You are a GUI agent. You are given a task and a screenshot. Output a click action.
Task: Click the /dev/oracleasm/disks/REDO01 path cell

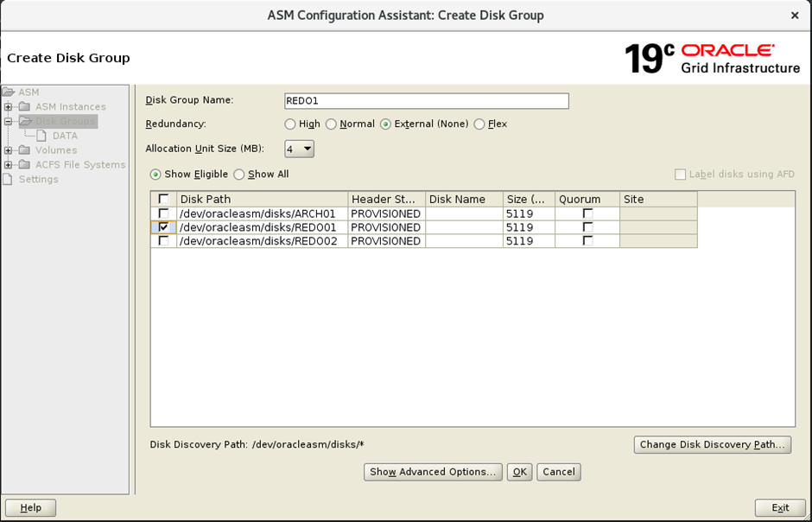pyautogui.click(x=262, y=227)
